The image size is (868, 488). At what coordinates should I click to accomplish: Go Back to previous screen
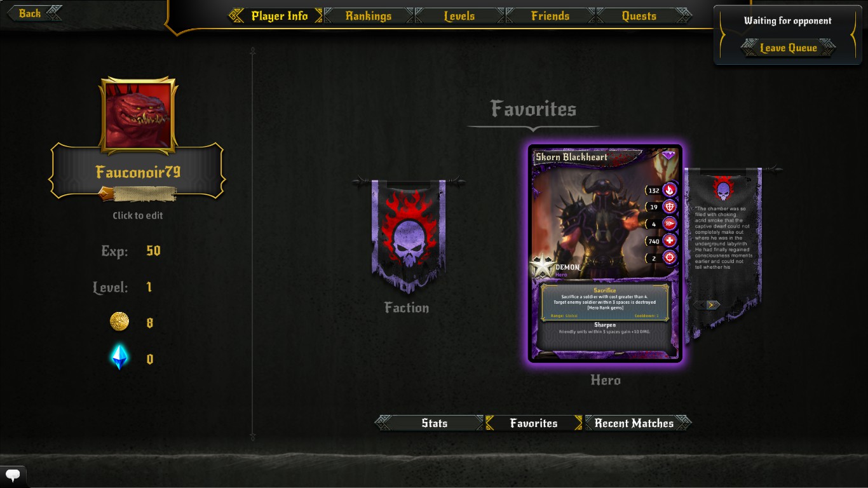[31, 13]
